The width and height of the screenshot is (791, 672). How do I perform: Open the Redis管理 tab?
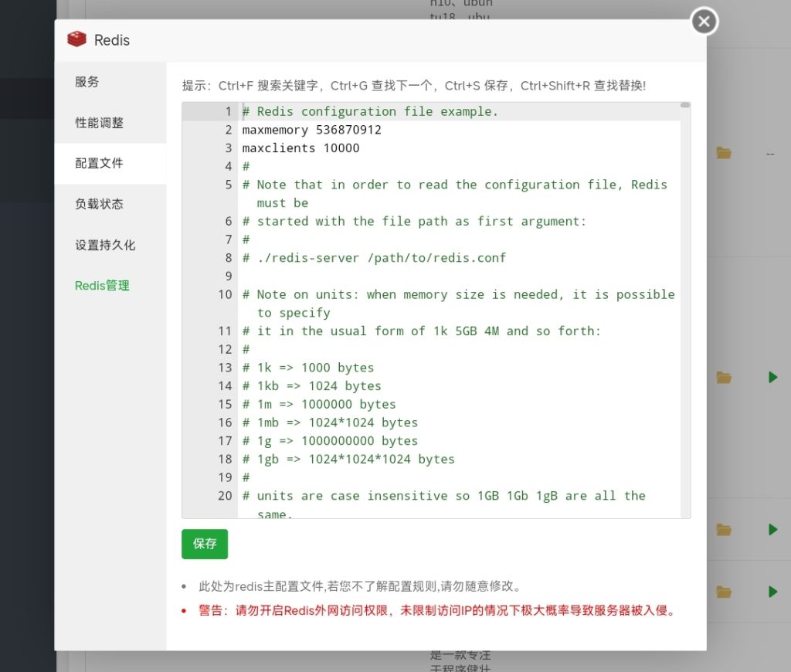[102, 285]
